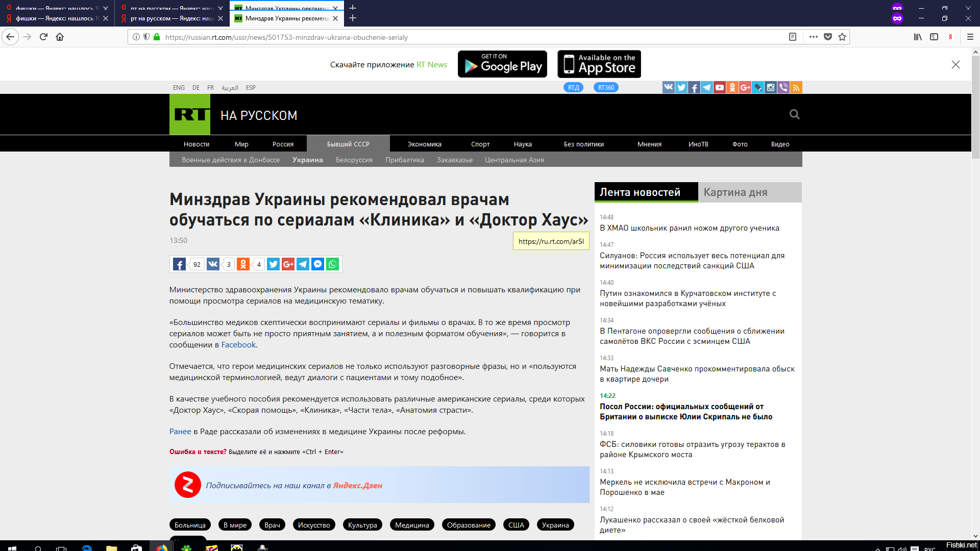Click the Google Play download badge
The image size is (980, 551).
502,64
